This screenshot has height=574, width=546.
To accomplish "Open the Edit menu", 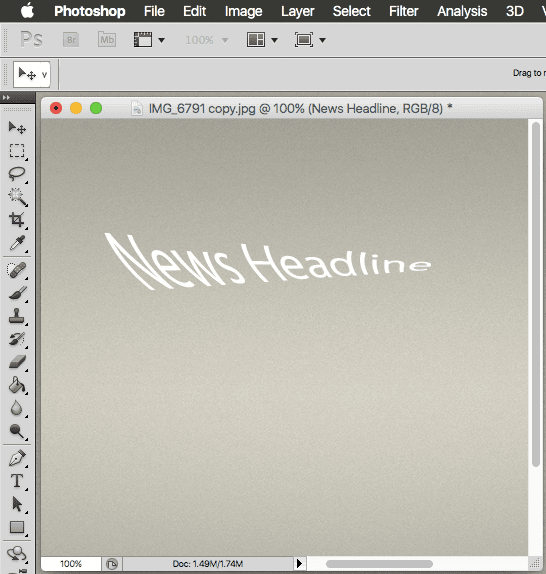I will pos(194,11).
